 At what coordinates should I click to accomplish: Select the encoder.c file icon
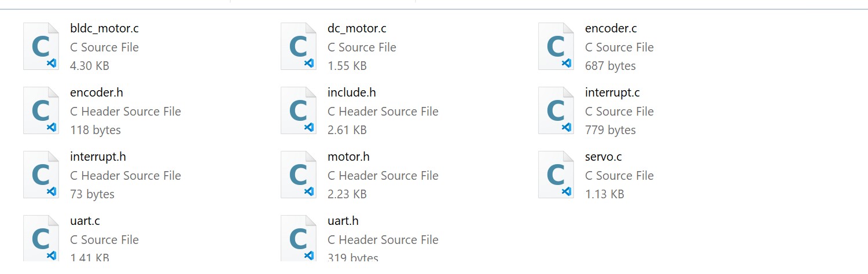(556, 47)
